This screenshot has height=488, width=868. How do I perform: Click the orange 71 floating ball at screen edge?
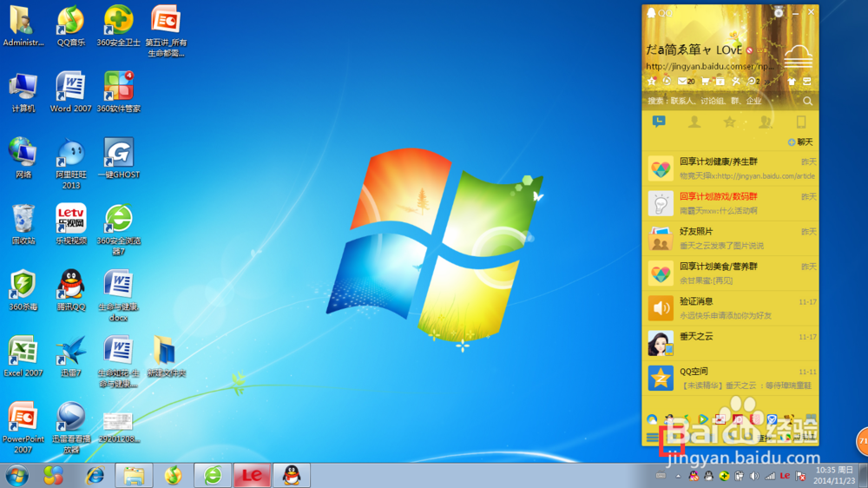pyautogui.click(x=863, y=441)
